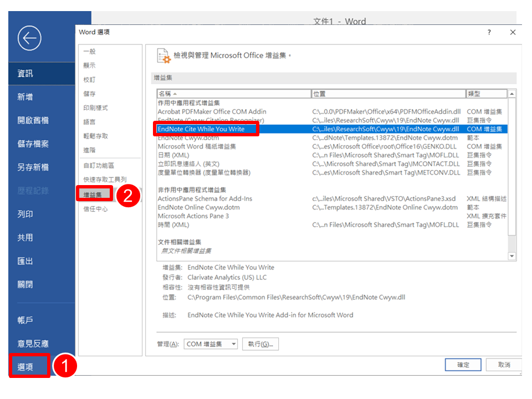Select the 日期 (XML) add-in row
This screenshot has height=399, width=532.
332,155
